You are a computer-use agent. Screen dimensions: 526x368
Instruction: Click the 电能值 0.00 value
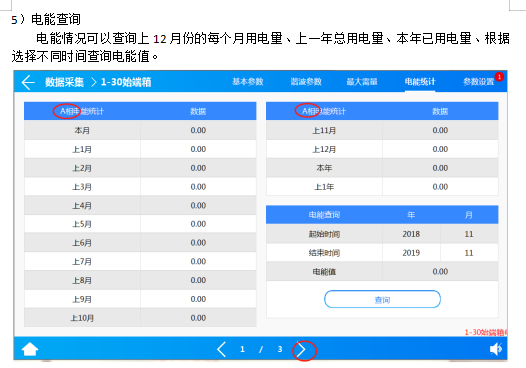point(440,271)
